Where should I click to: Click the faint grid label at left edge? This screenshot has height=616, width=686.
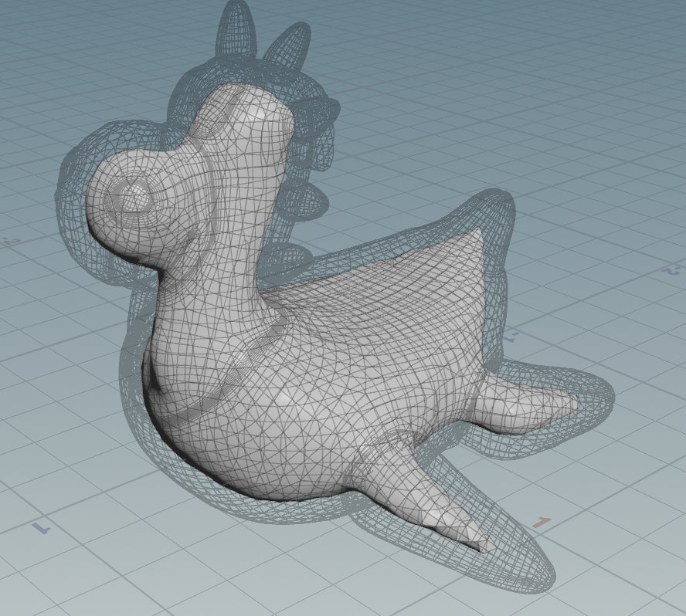point(11,242)
